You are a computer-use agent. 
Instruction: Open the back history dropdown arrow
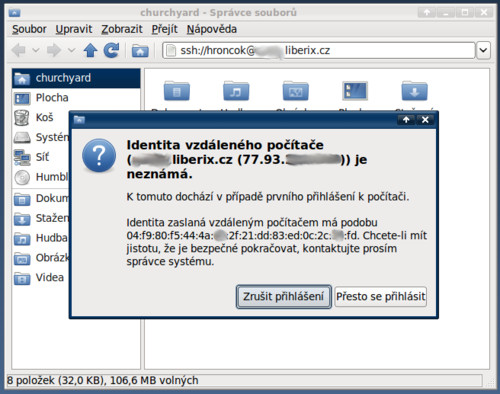point(36,51)
